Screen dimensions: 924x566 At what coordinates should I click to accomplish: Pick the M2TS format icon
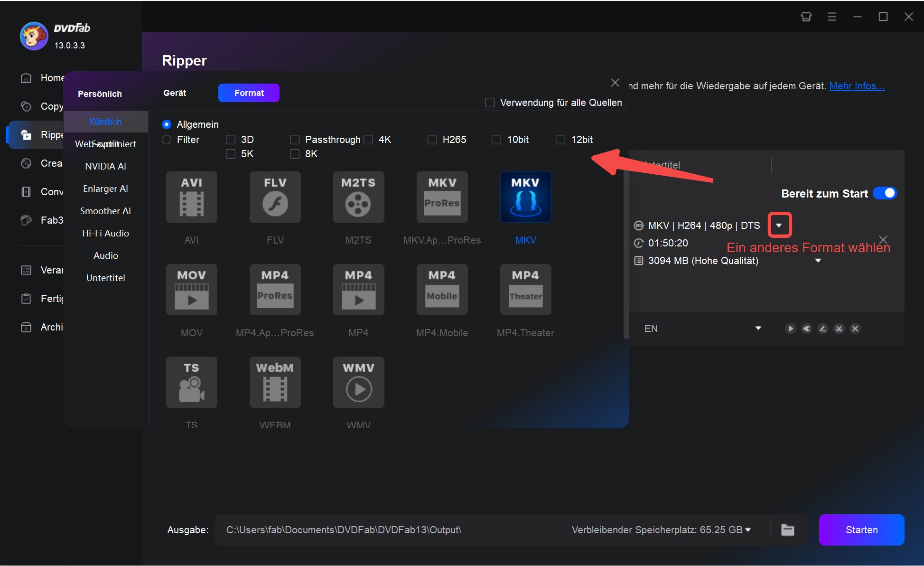[x=358, y=197]
